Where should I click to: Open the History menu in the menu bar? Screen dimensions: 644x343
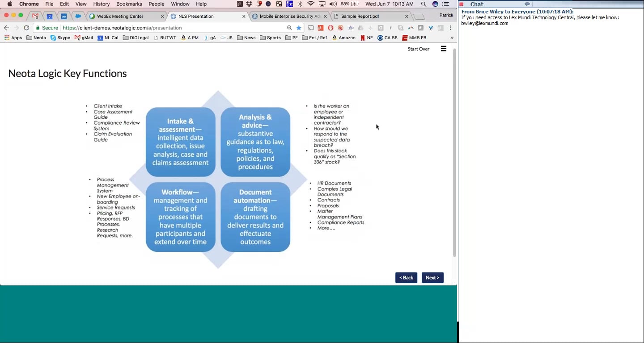click(102, 4)
